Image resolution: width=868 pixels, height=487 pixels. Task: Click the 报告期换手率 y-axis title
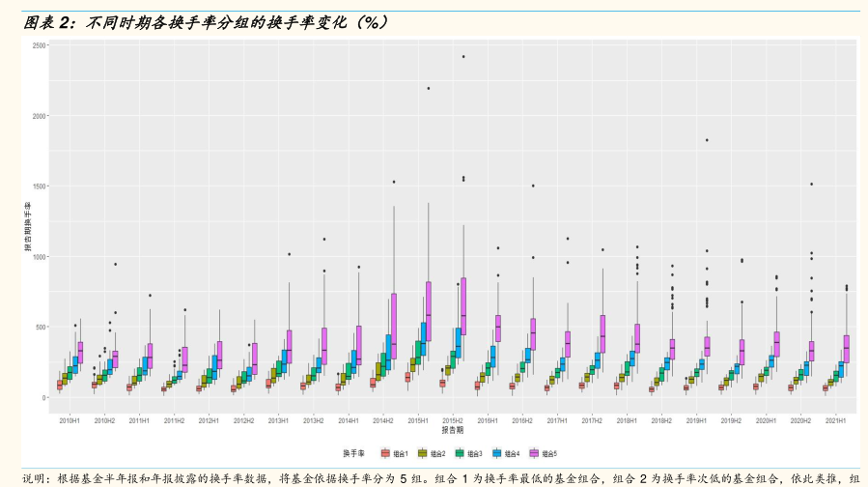[x=28, y=227]
